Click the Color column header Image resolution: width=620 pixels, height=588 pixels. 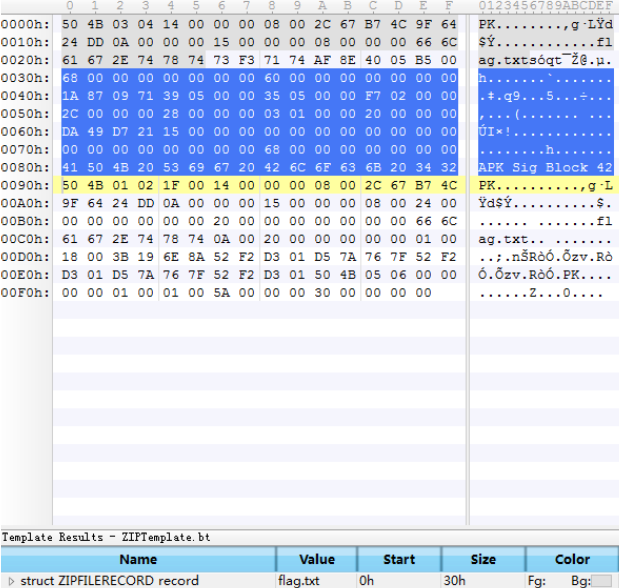tap(572, 560)
